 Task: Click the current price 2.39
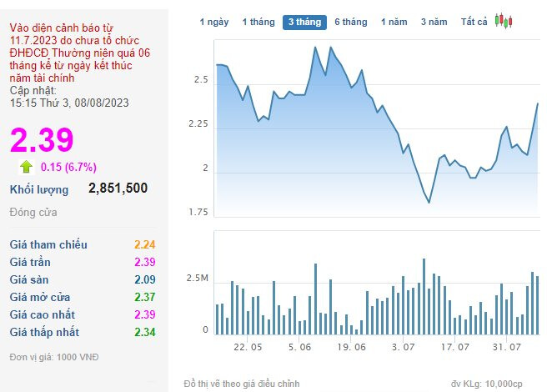tap(42, 139)
